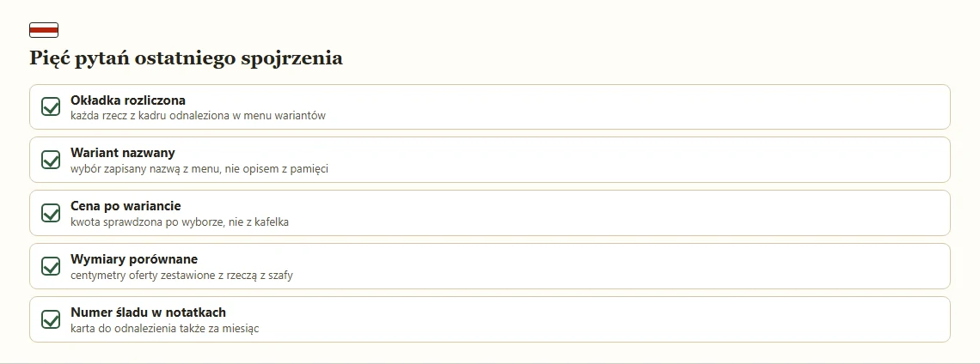The width and height of the screenshot is (980, 364).
Task: Select the 'Okładka rozliczona' item title
Action: [x=128, y=100]
